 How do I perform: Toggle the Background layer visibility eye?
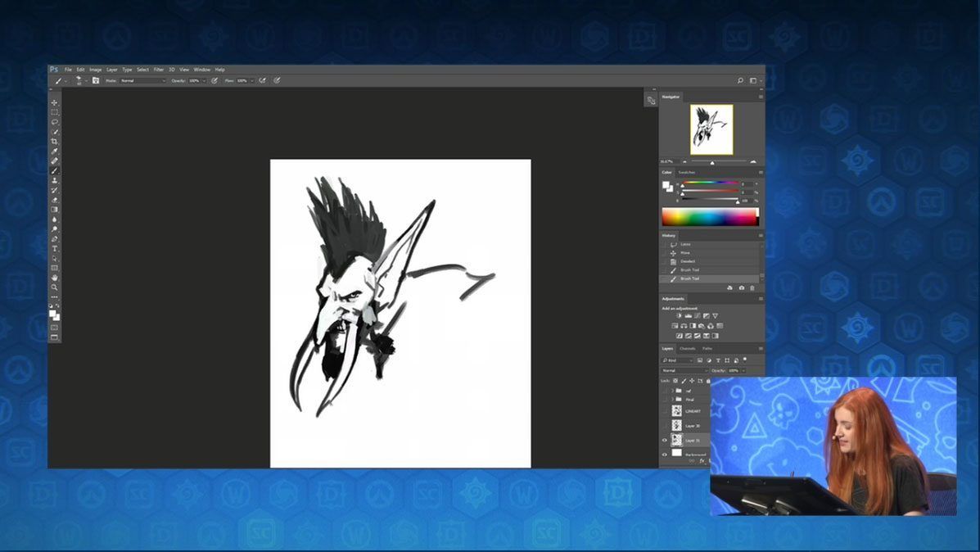(664, 453)
